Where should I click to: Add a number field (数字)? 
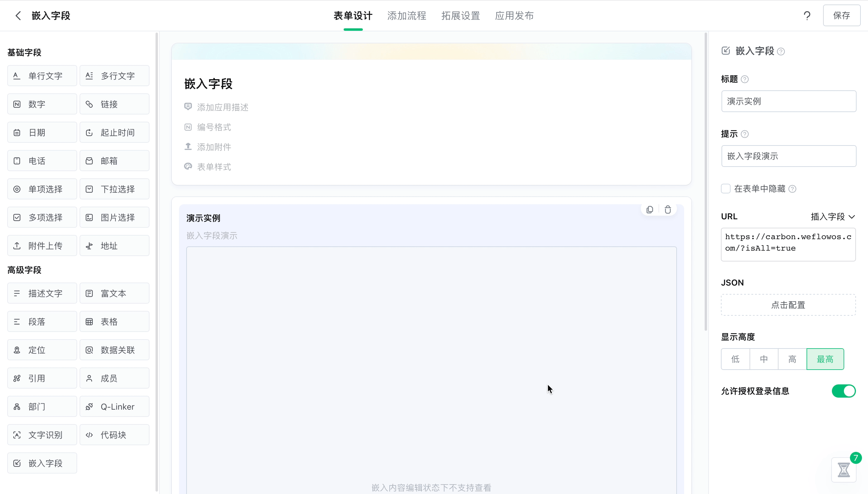(x=42, y=104)
